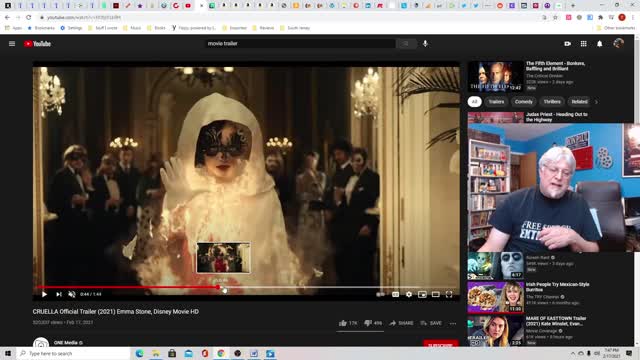
Task: Open The Fifth Element video thumbnail
Action: click(x=496, y=76)
